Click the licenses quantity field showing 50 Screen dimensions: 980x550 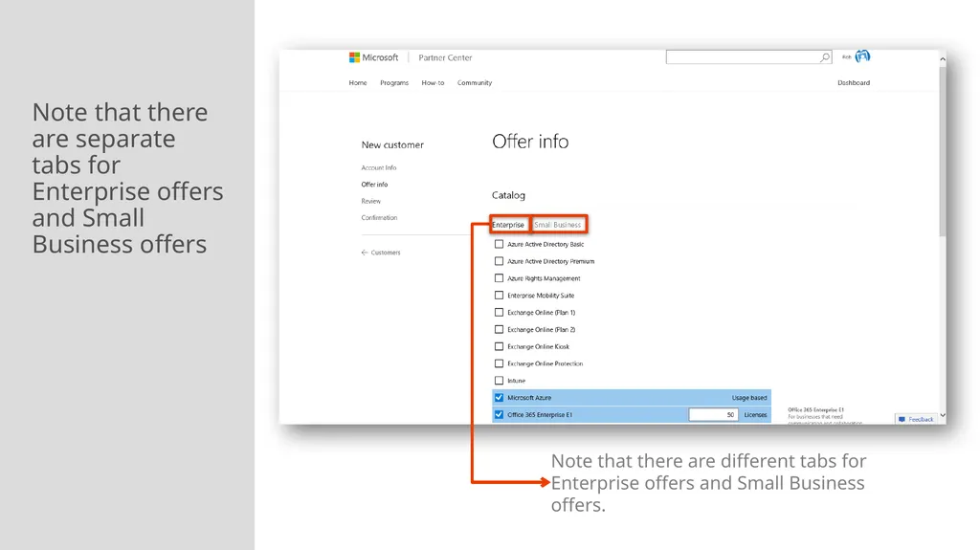click(713, 414)
